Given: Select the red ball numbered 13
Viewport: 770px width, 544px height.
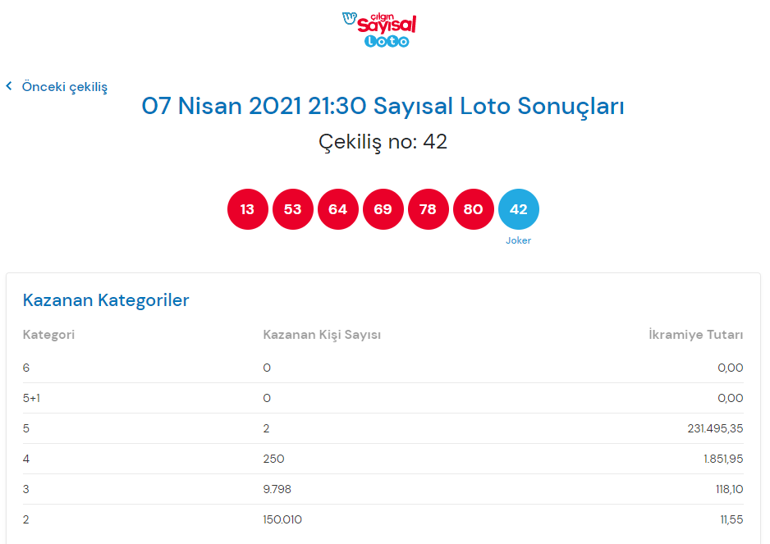Looking at the screenshot, I should pos(248,209).
